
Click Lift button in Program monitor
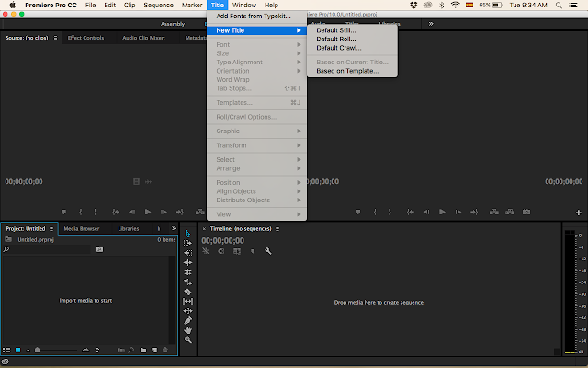494,213
